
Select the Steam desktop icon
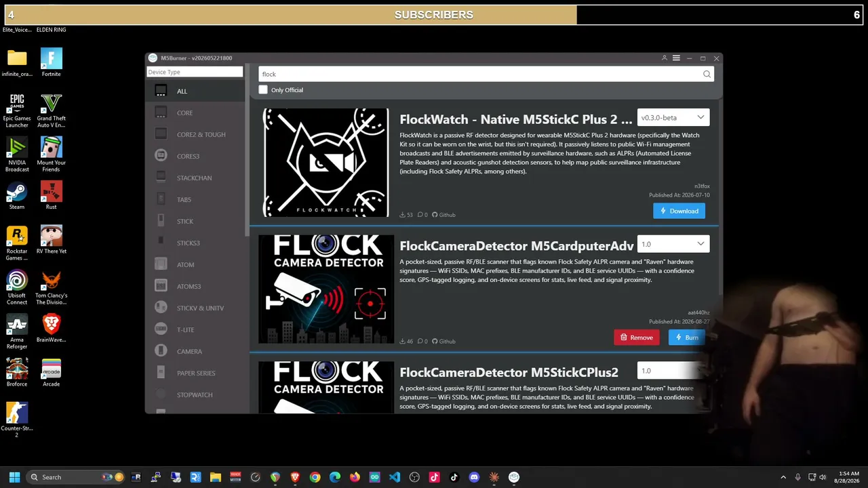click(17, 195)
